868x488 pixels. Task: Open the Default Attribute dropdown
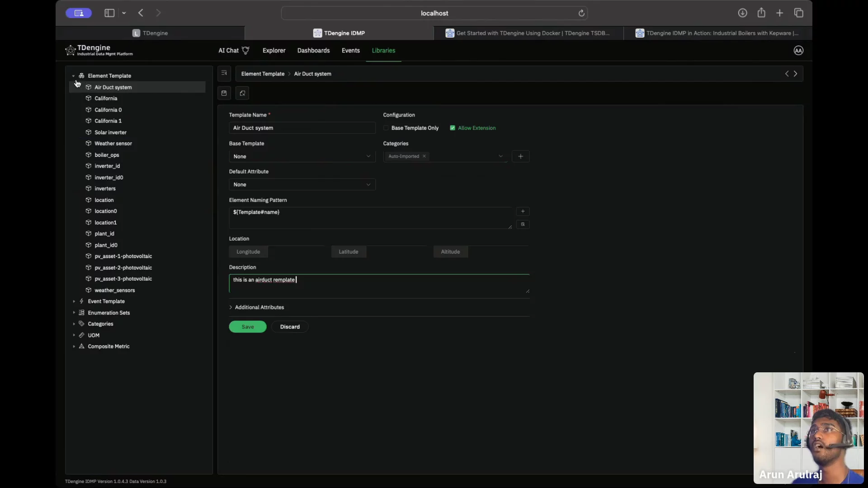click(302, 184)
